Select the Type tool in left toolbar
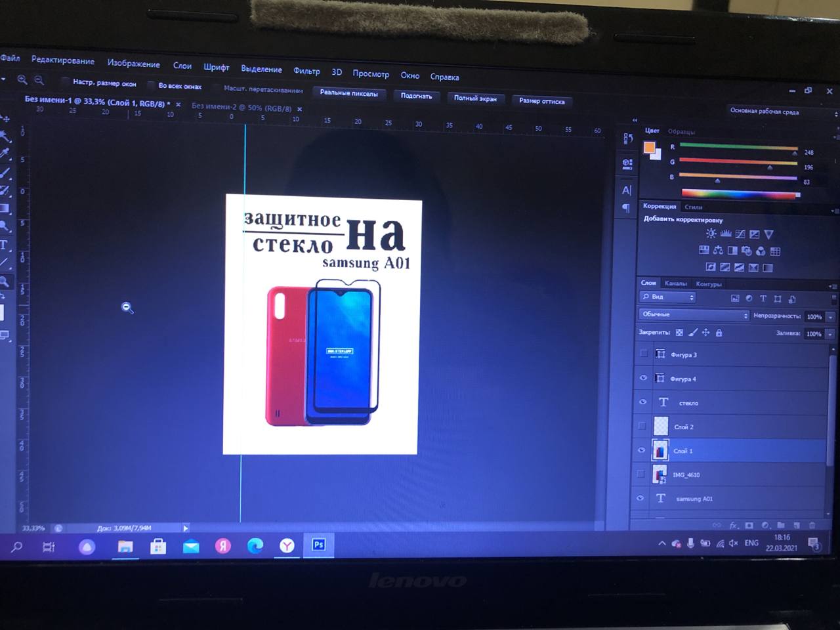This screenshot has height=630, width=840. (x=4, y=245)
